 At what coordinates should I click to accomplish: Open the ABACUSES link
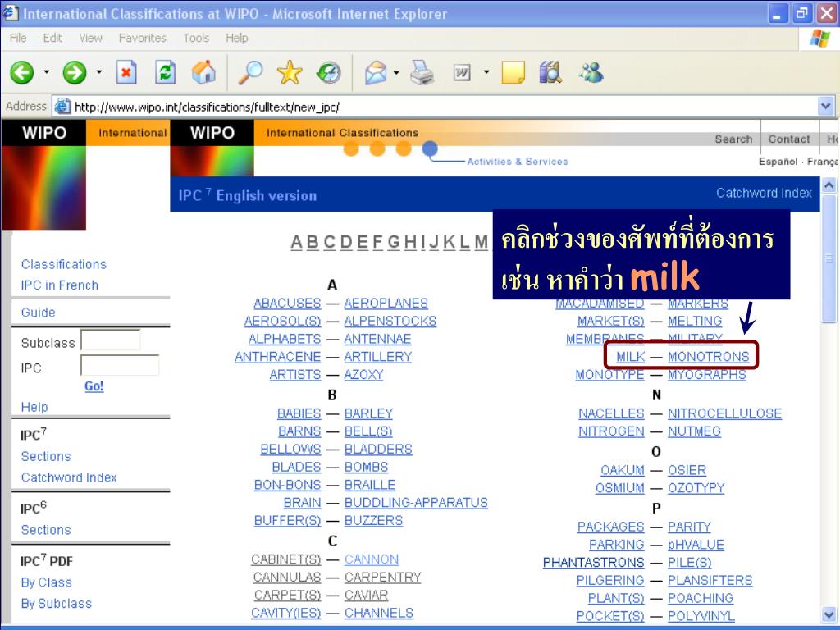[x=287, y=304]
